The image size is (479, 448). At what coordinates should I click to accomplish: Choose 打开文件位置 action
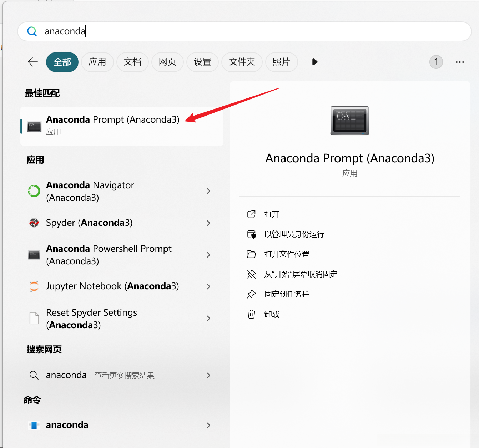(x=287, y=254)
